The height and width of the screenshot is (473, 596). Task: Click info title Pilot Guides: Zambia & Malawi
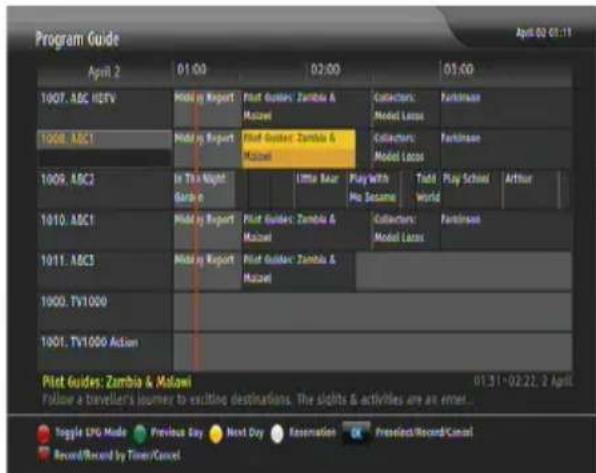tap(117, 382)
